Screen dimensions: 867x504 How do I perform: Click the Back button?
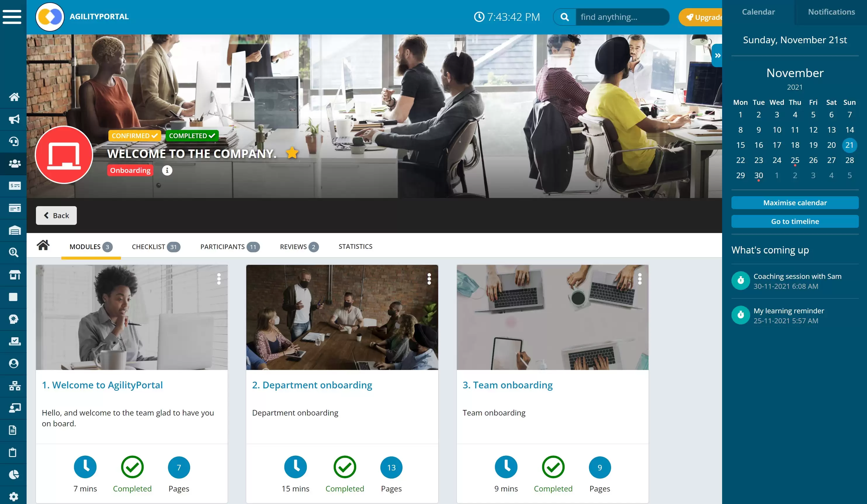click(56, 215)
